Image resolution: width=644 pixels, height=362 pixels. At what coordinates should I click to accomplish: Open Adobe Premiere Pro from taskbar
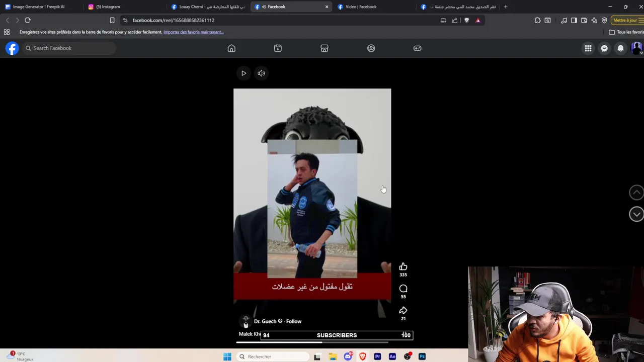(377, 356)
